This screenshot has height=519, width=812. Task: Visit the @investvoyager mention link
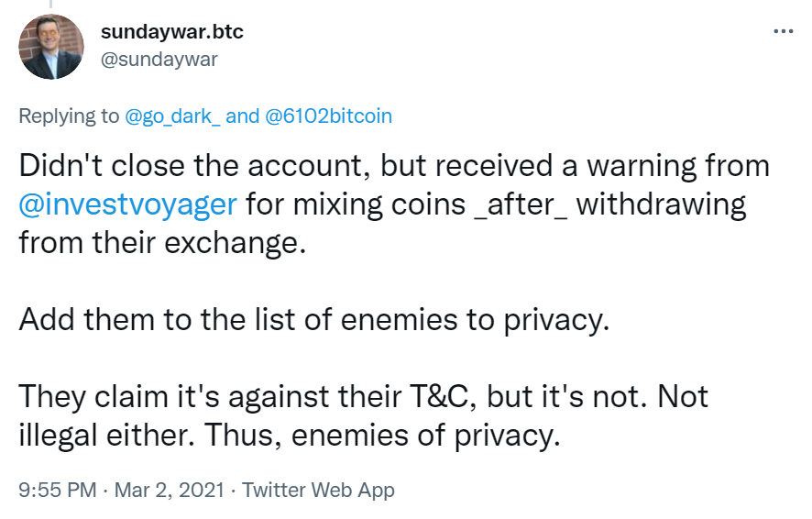(x=128, y=203)
